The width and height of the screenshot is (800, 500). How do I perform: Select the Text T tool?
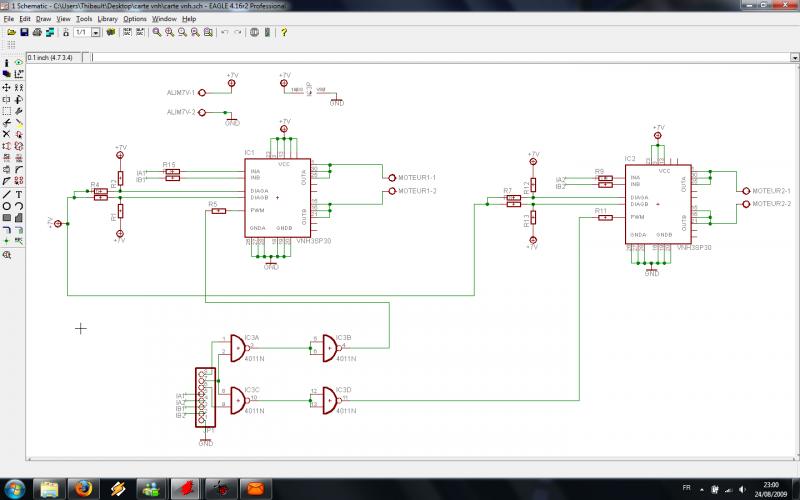19,194
